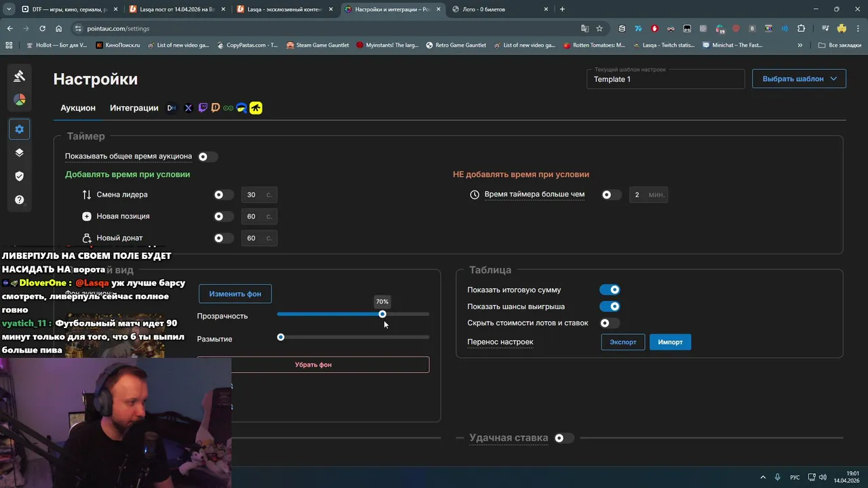Image resolution: width=868 pixels, height=488 pixels.
Task: Switch the РУС keyboard language indicator
Action: tap(795, 477)
